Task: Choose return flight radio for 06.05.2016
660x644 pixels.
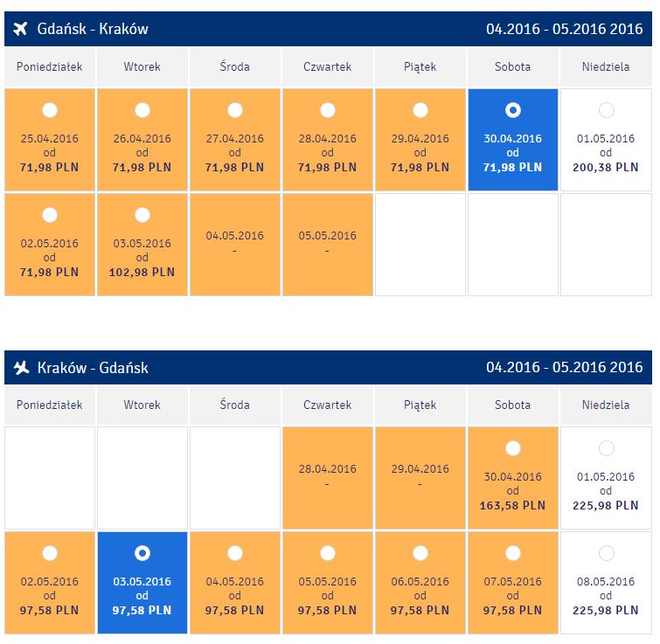Action: (420, 553)
